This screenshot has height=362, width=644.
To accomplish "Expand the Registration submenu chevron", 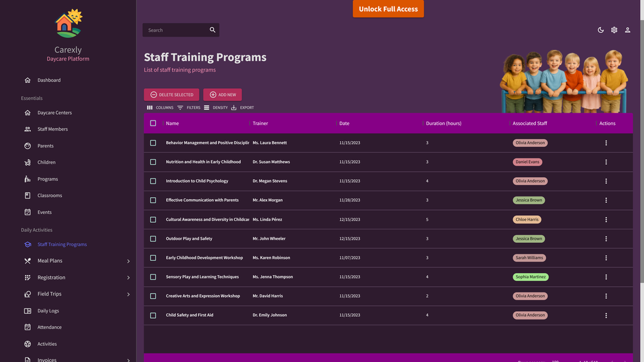I will (x=128, y=278).
